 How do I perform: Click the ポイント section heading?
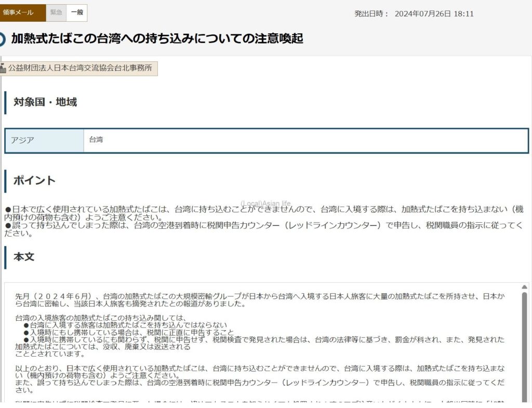(34, 181)
